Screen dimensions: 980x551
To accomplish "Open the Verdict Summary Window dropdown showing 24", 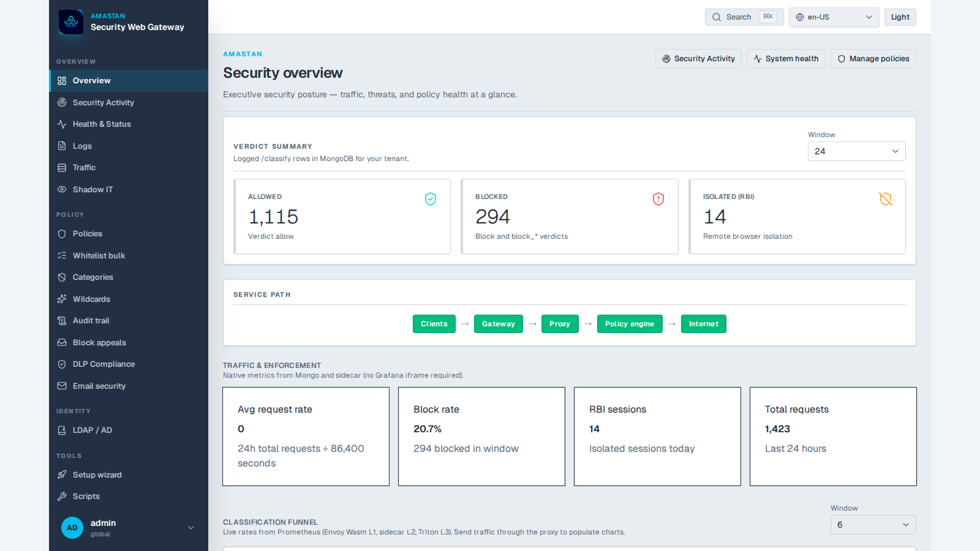I will [x=856, y=151].
